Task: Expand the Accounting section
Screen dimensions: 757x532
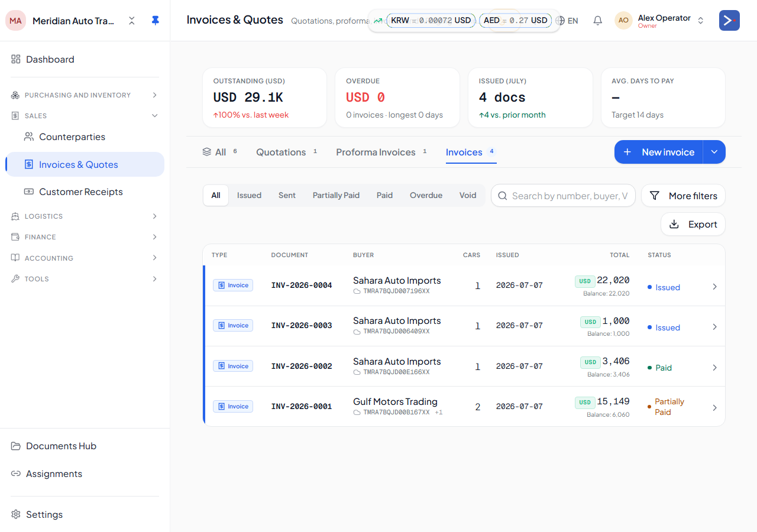Action: tap(85, 258)
